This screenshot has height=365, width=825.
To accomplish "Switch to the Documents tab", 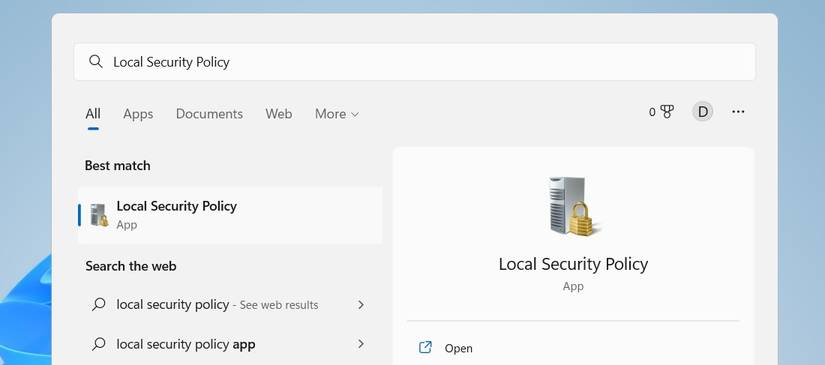I will 209,114.
